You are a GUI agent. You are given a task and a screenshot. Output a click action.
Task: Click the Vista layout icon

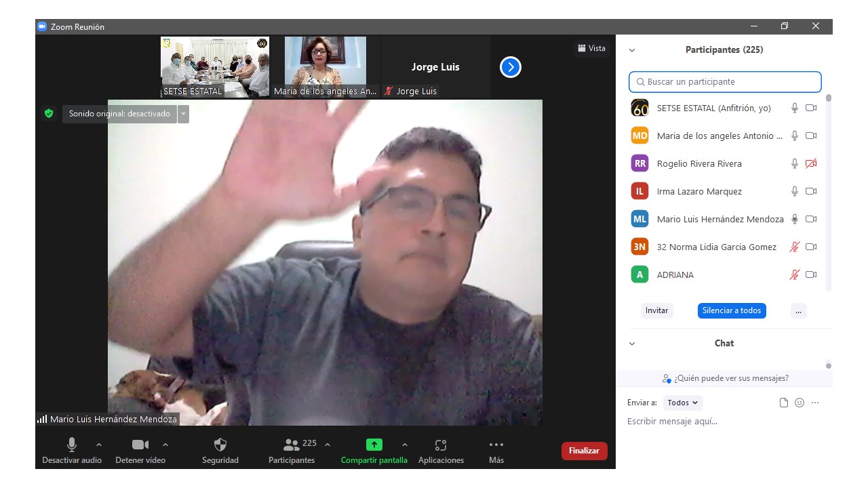pyautogui.click(x=581, y=48)
